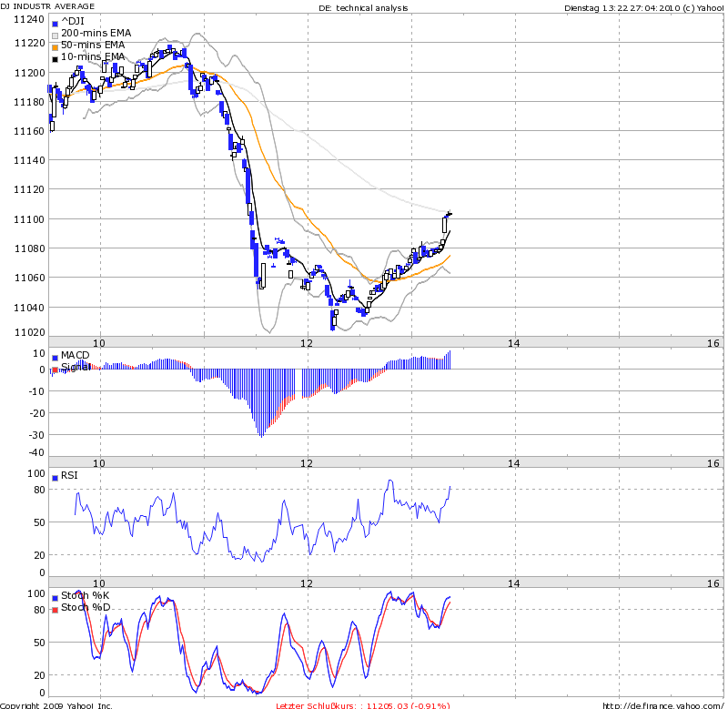
Task: Click the 100 label on RSI axis
Action: tap(36, 473)
